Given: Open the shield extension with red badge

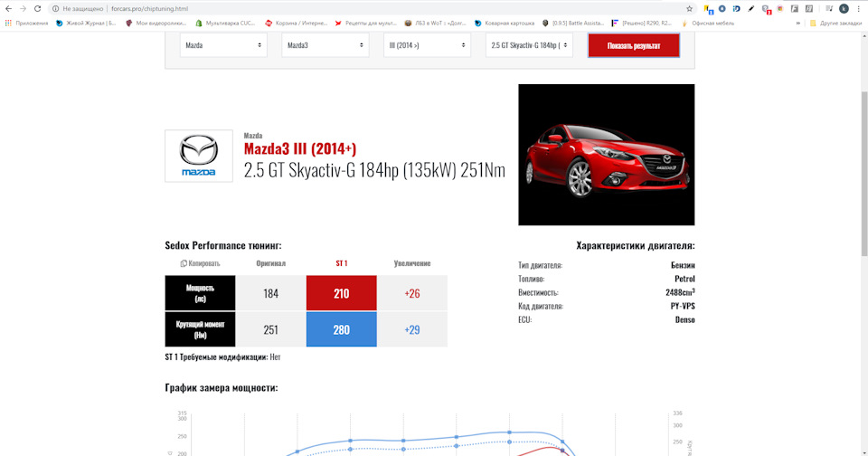Looking at the screenshot, I should (x=766, y=9).
